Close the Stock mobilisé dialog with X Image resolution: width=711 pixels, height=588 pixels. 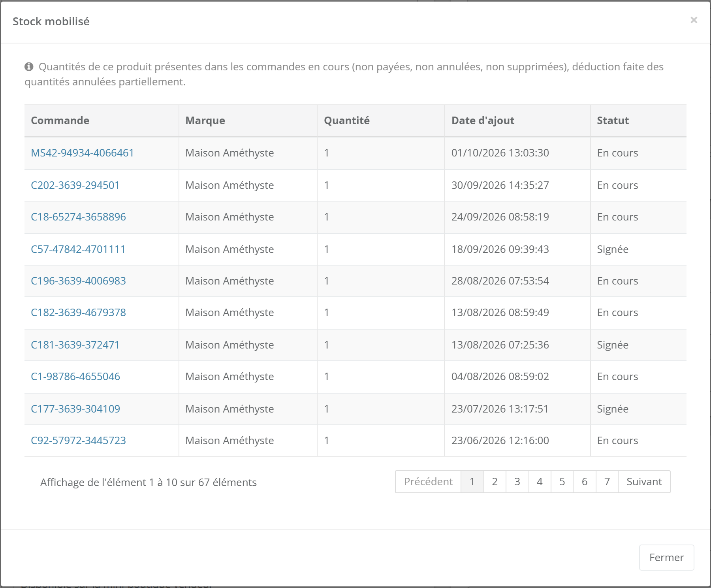[x=694, y=20]
